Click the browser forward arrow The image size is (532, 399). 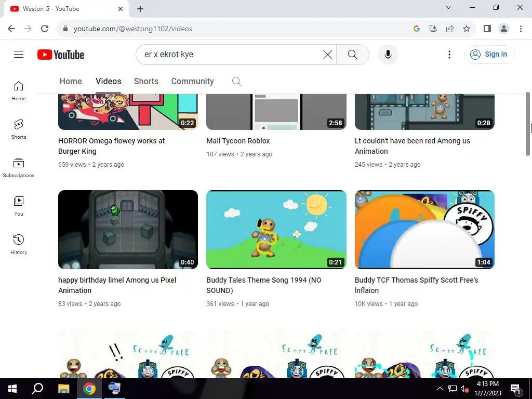[x=28, y=29]
